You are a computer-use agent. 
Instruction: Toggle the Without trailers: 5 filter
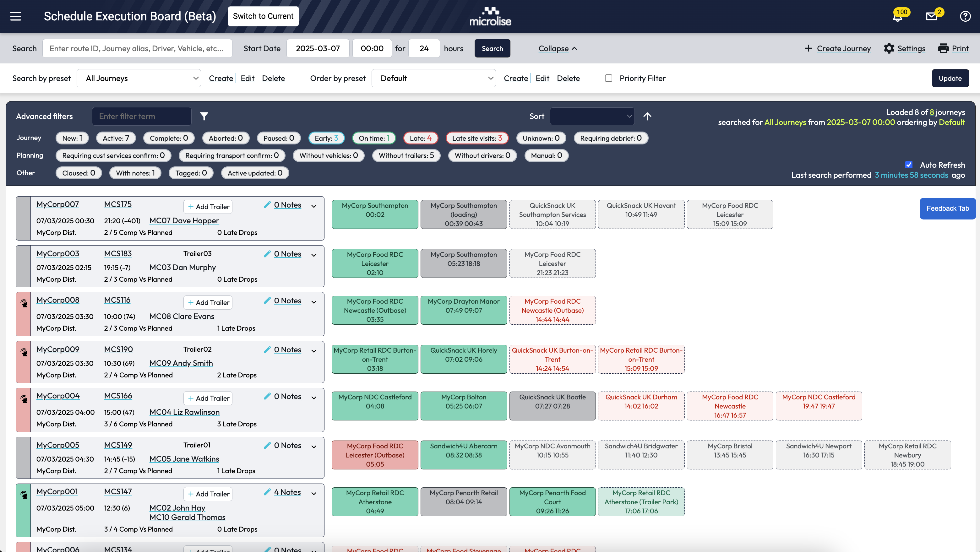click(x=406, y=156)
